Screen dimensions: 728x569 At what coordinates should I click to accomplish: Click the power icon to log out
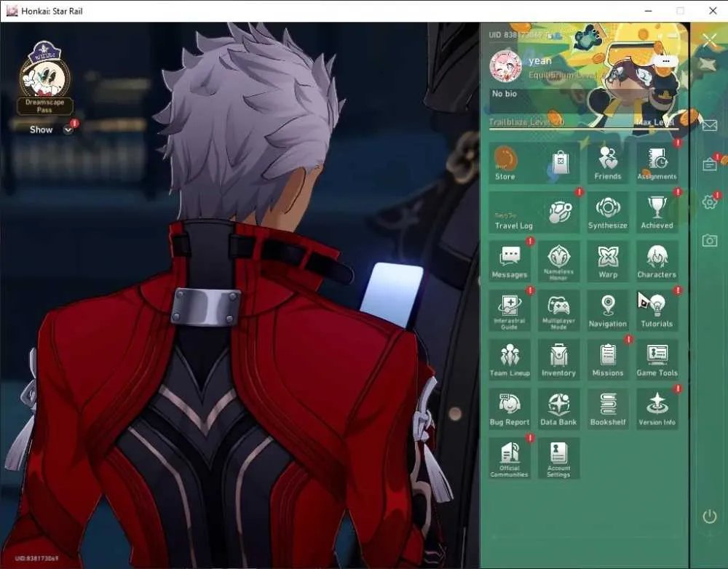[x=709, y=516]
